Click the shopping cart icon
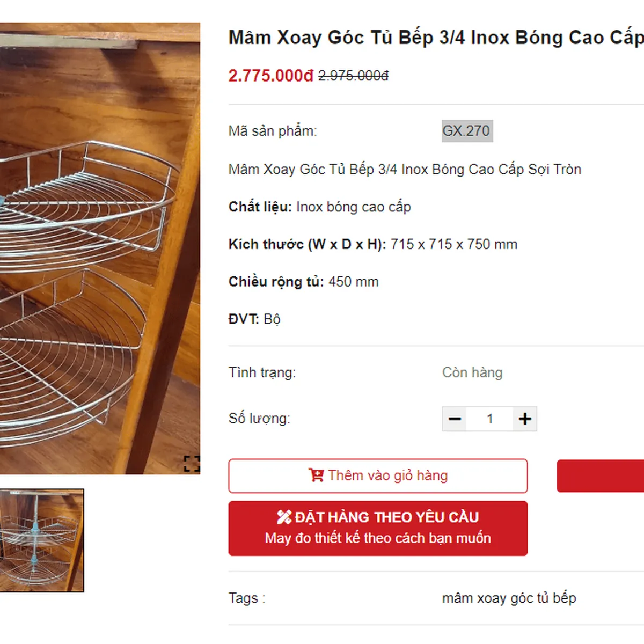This screenshot has width=644, height=644. click(x=316, y=475)
